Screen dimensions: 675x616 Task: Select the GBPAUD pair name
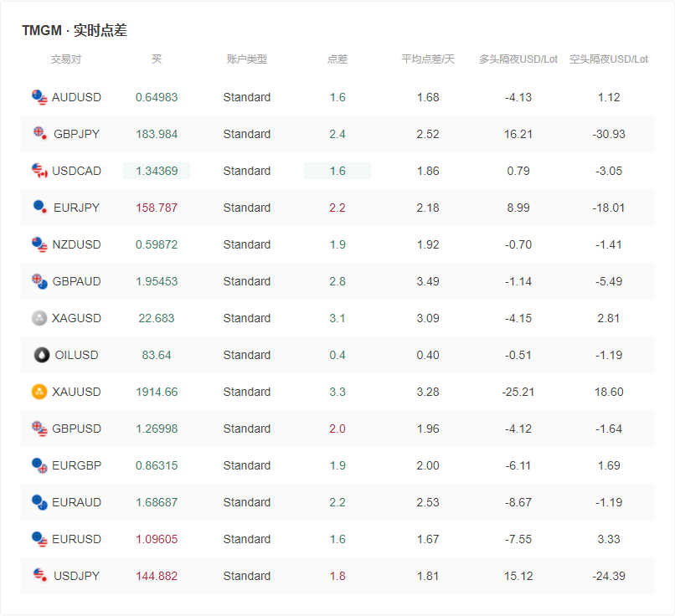tap(76, 281)
